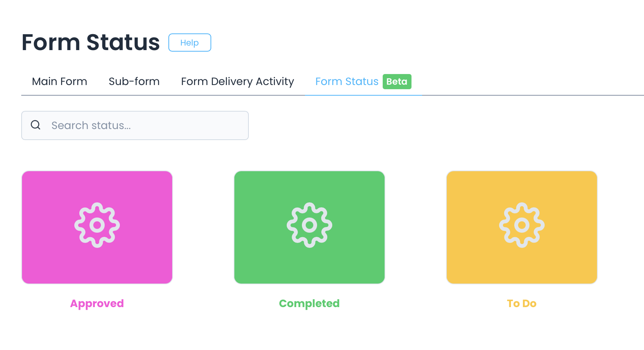
Task: Click the blue underline beneath the active tab
Action: (363, 95)
